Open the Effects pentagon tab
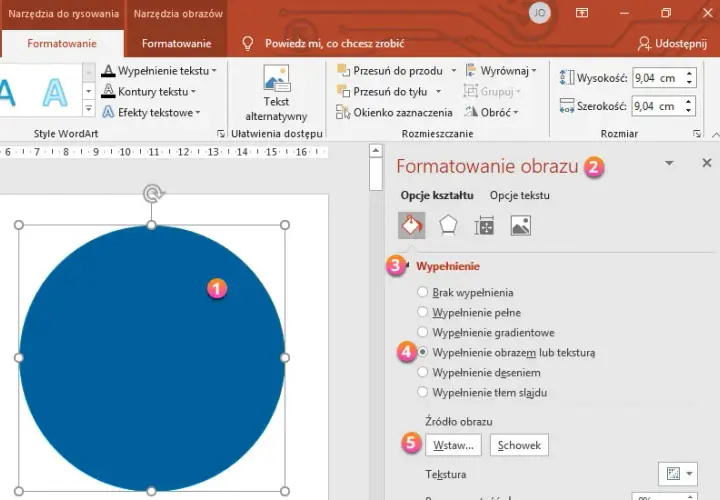This screenshot has height=500, width=720. pos(448,225)
